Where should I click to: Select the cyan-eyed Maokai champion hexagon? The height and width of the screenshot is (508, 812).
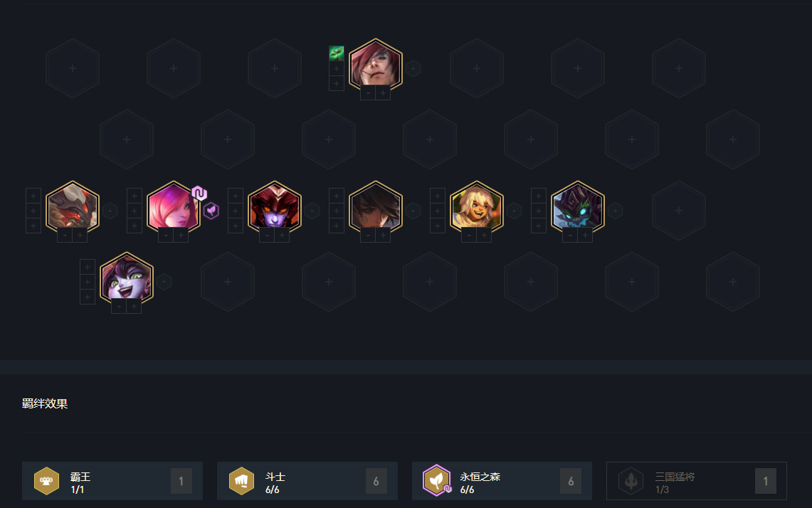pos(577,208)
